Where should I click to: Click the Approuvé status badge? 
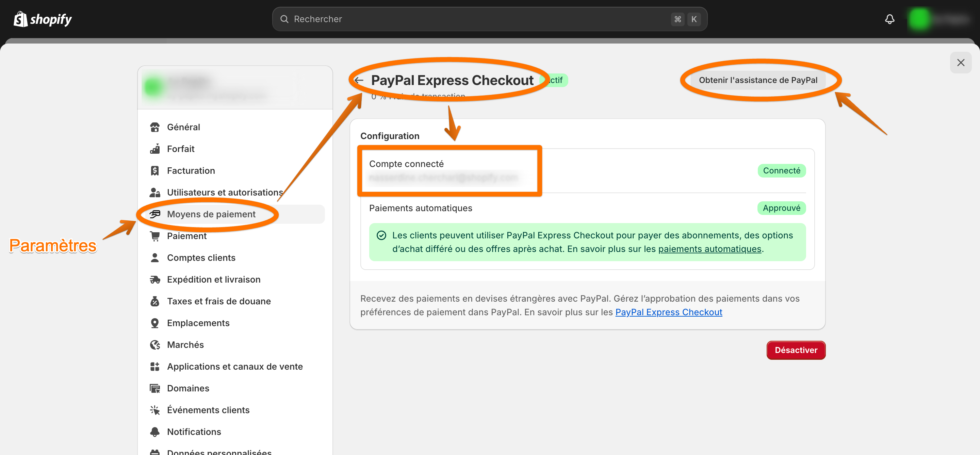coord(781,208)
